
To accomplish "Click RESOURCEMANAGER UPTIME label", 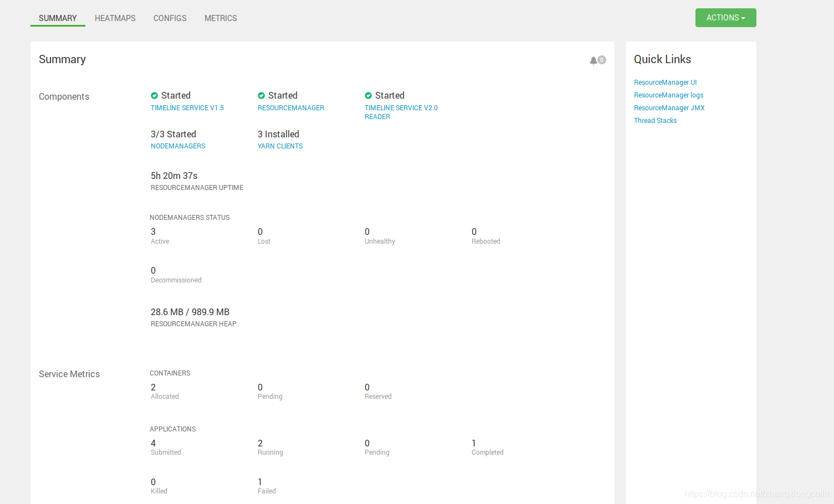I will click(197, 188).
